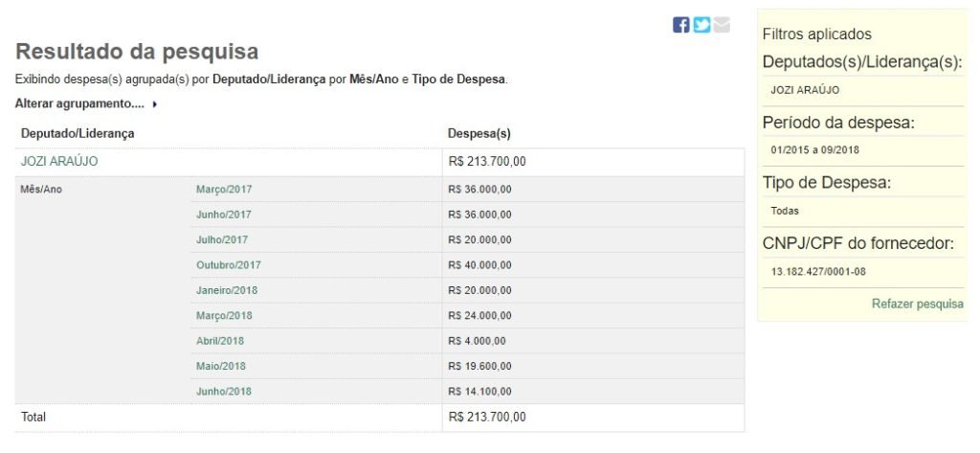The image size is (980, 453).
Task: Click Refazer pesquisa link
Action: tap(918, 305)
